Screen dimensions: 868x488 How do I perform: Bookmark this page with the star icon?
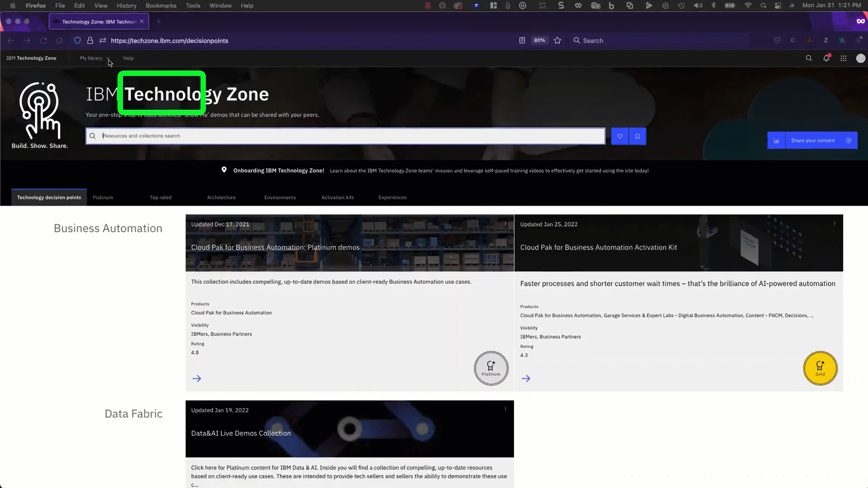[x=557, y=41]
